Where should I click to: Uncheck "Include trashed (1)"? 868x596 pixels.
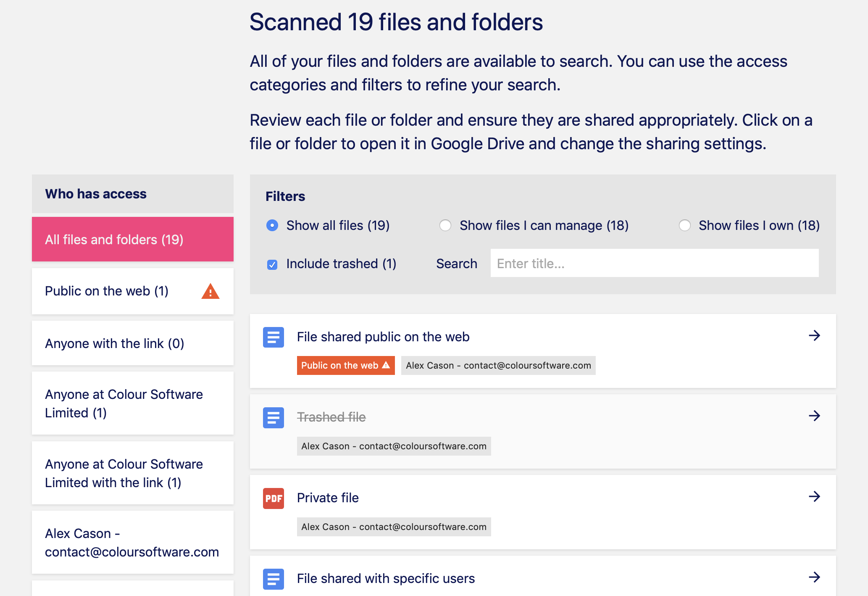click(272, 264)
